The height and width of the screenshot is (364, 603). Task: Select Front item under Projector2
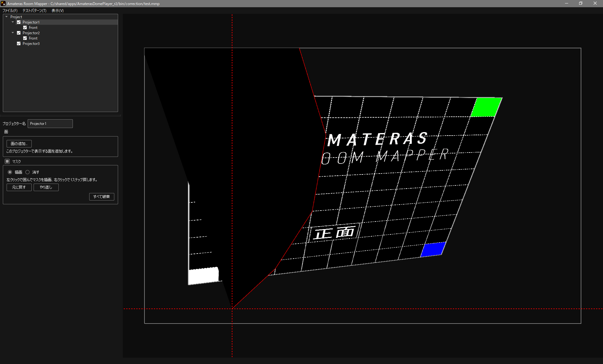coord(33,38)
